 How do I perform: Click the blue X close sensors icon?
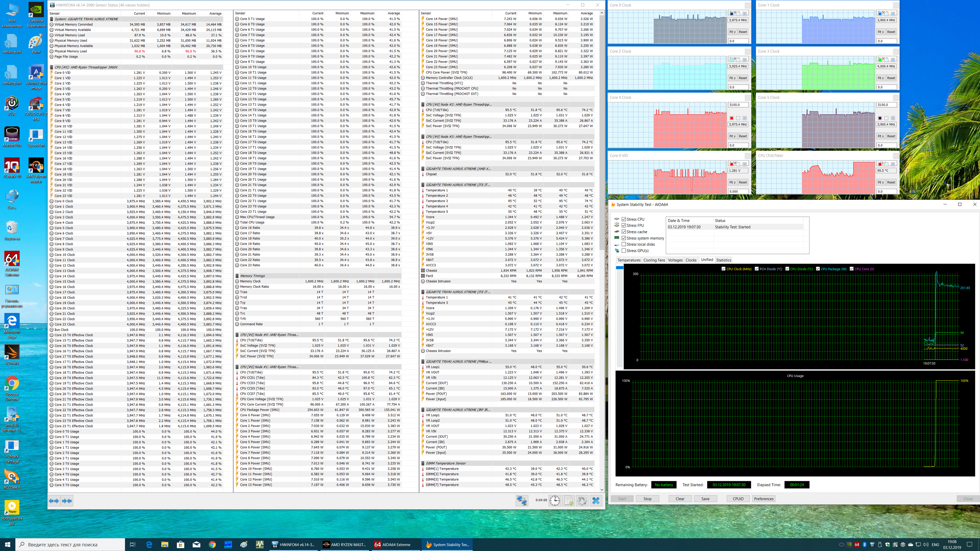click(x=596, y=500)
